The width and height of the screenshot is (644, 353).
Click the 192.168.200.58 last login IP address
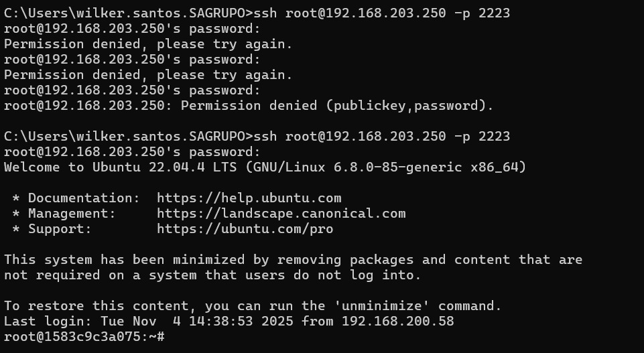[397, 322]
